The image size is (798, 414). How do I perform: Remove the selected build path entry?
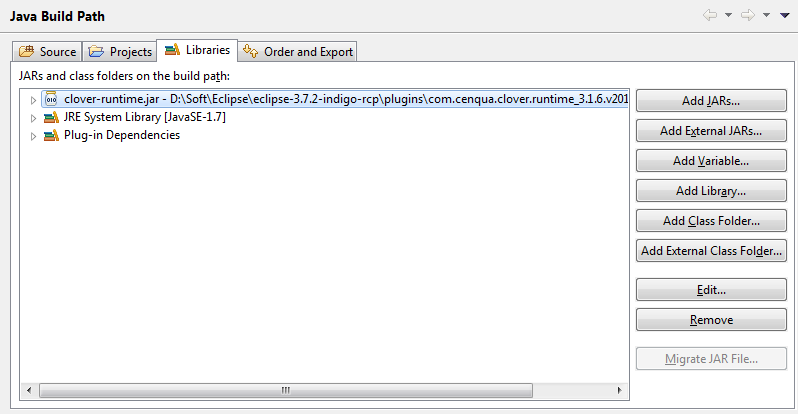point(710,320)
